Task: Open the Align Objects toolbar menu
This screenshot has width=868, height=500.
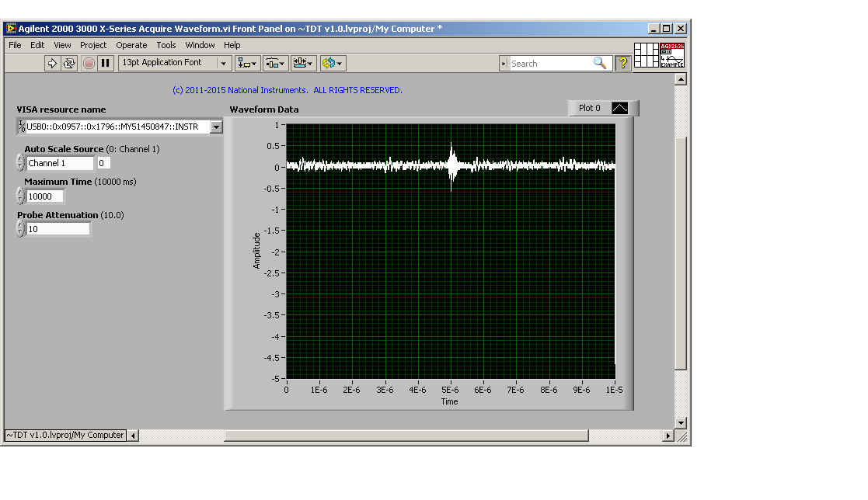Action: click(x=247, y=63)
